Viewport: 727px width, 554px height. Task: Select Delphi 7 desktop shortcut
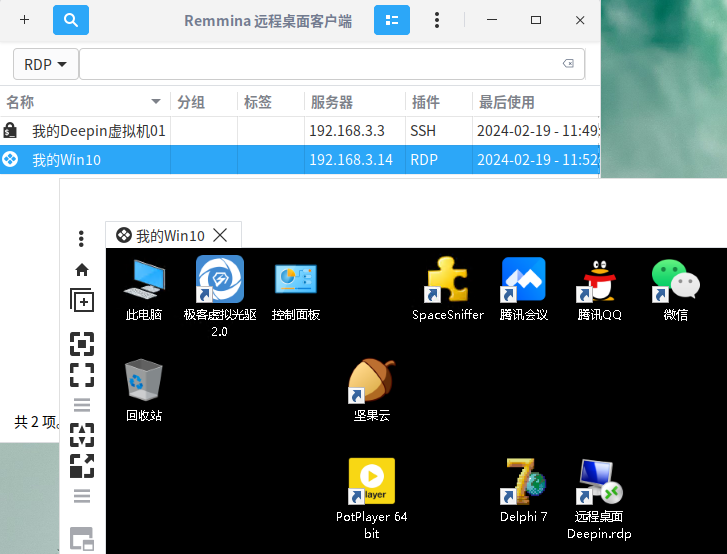click(x=524, y=491)
